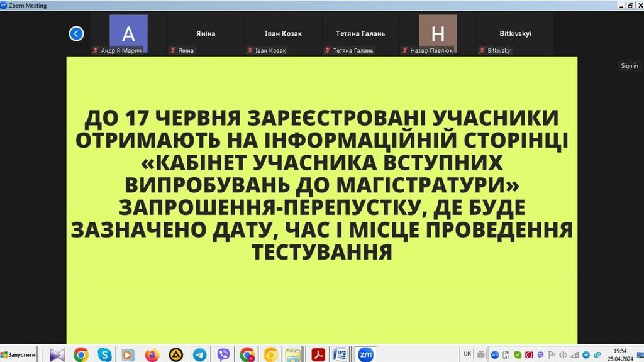Open the UK keyboard language selector
Image resolution: width=644 pixels, height=362 pixels.
[x=467, y=354]
